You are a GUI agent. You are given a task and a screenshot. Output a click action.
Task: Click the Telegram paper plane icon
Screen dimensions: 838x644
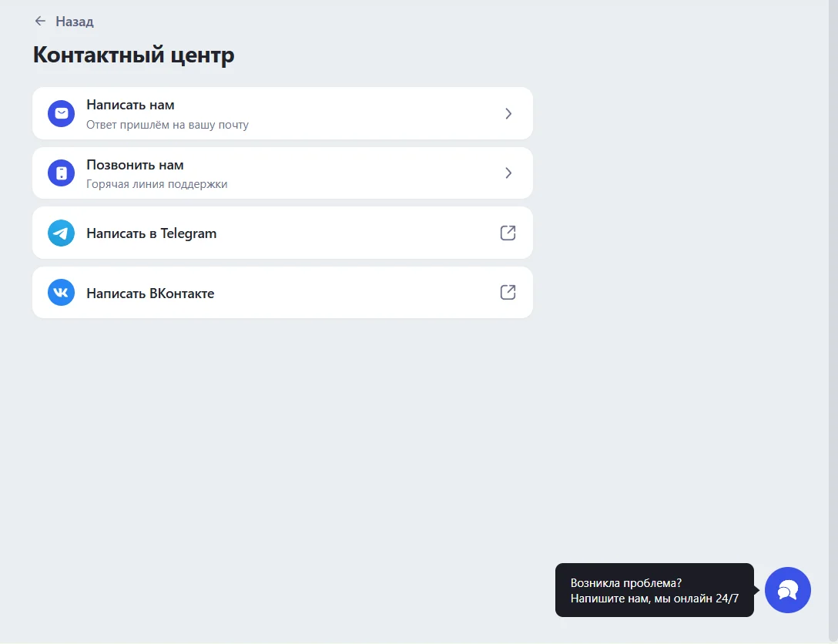pos(62,233)
